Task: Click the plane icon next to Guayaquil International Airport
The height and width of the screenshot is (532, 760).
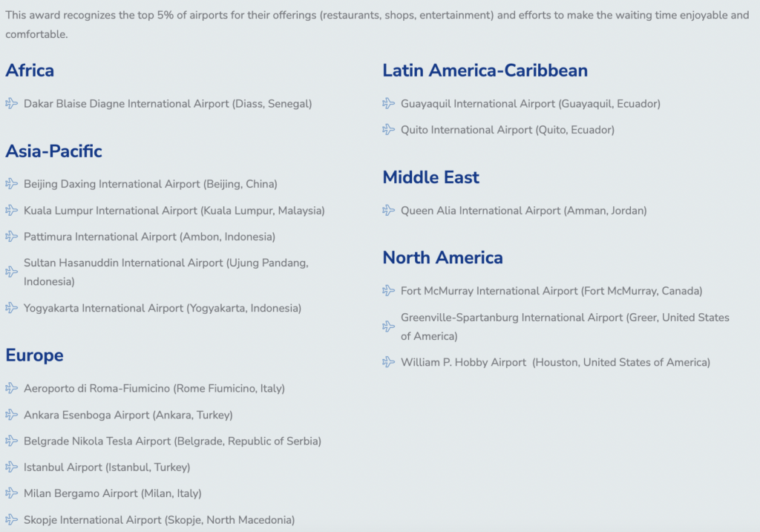Action: point(389,104)
